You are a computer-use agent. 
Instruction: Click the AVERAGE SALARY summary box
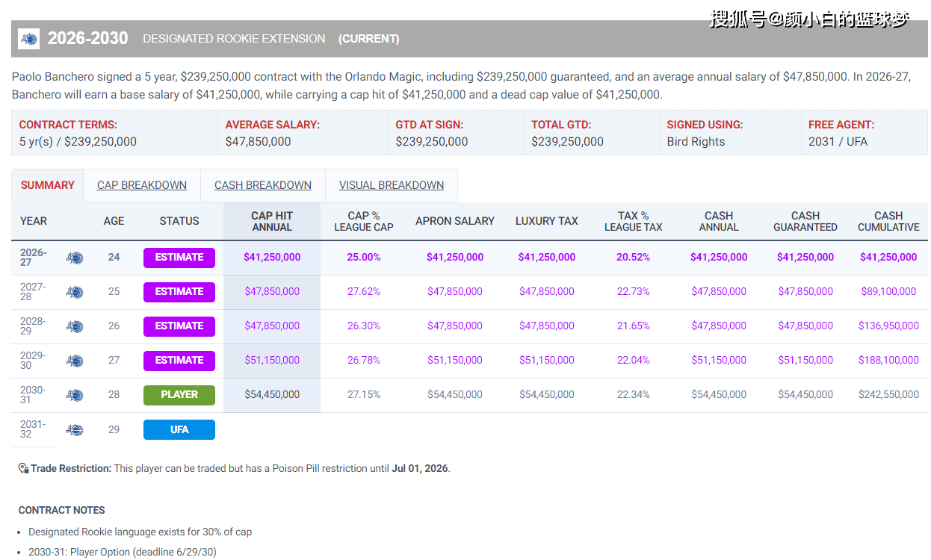pos(303,133)
